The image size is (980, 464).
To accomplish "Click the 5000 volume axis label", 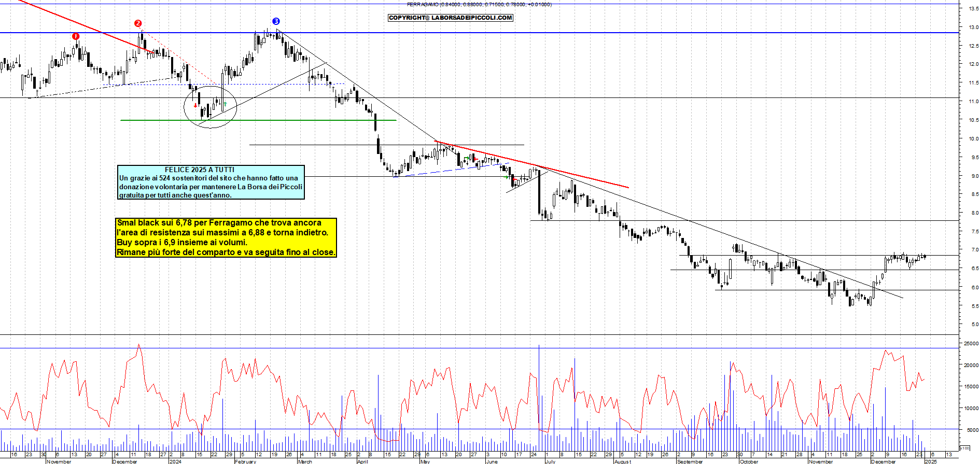I will point(972,430).
